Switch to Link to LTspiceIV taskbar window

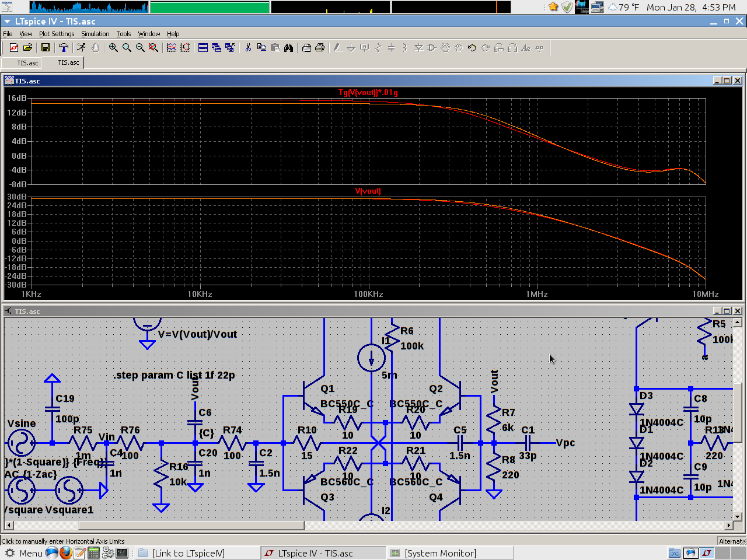click(x=197, y=553)
